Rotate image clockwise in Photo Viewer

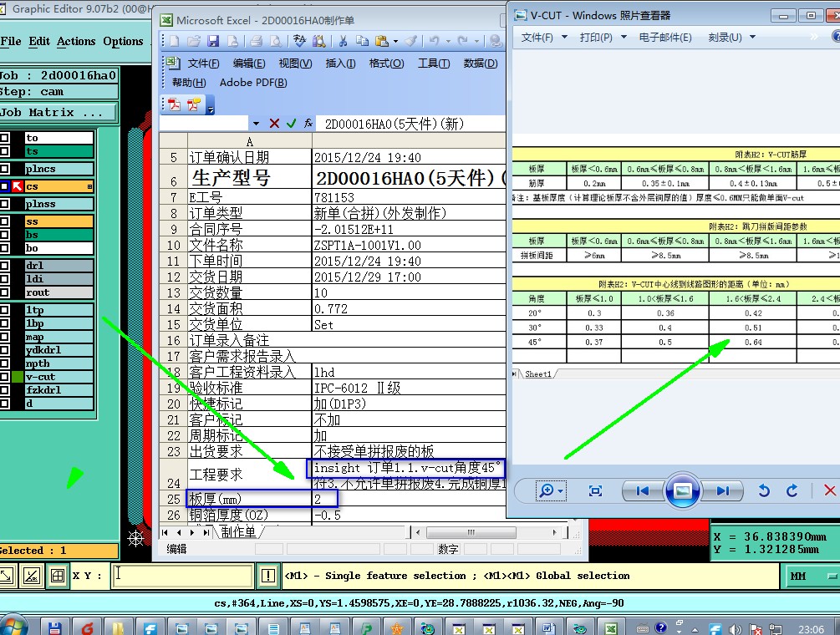point(792,491)
